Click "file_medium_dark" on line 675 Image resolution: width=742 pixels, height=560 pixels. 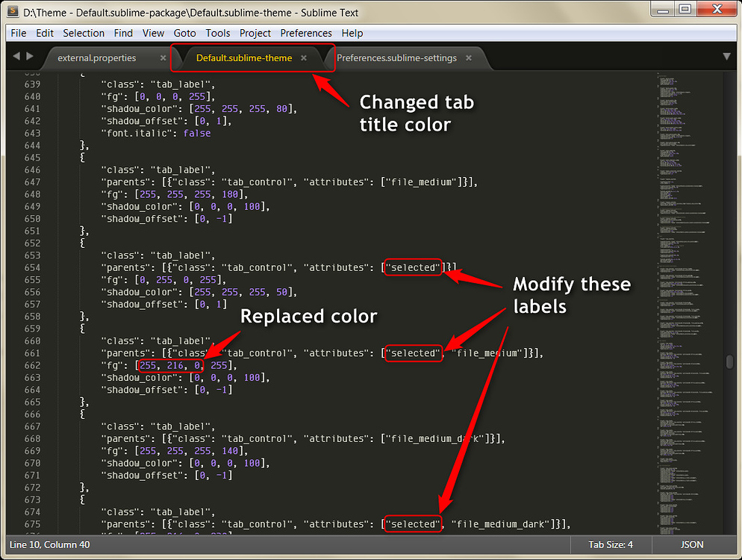point(501,524)
